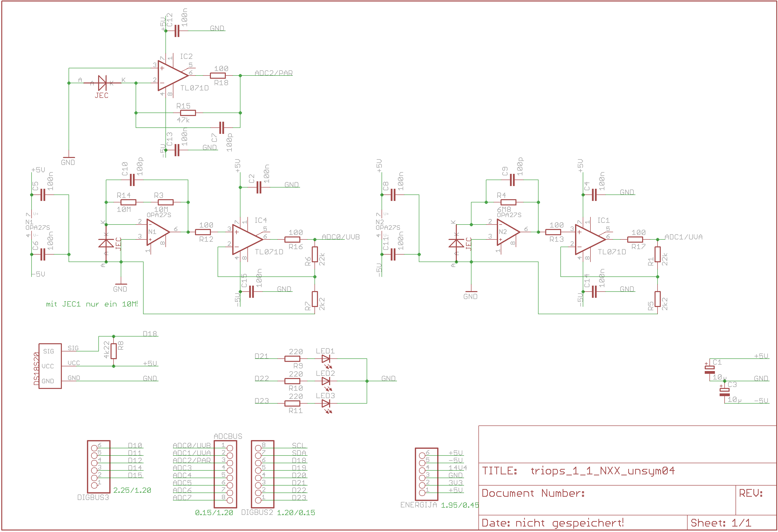
Task: Select the C9 100p capacitor symbol
Action: (x=512, y=180)
